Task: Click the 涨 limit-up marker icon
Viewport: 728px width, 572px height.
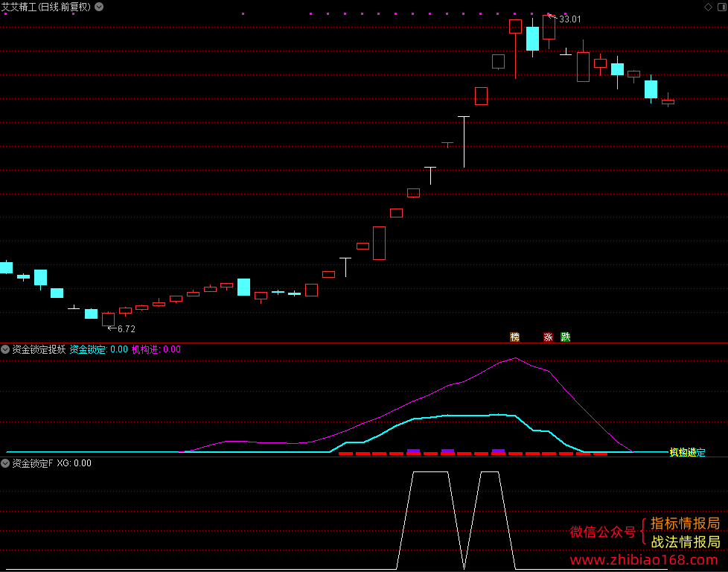Action: (549, 337)
